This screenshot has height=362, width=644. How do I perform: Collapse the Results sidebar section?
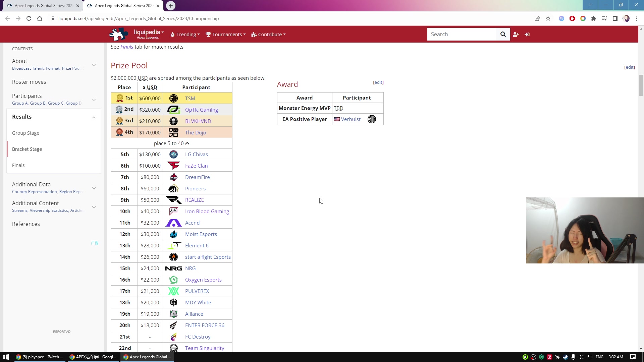pos(94,117)
